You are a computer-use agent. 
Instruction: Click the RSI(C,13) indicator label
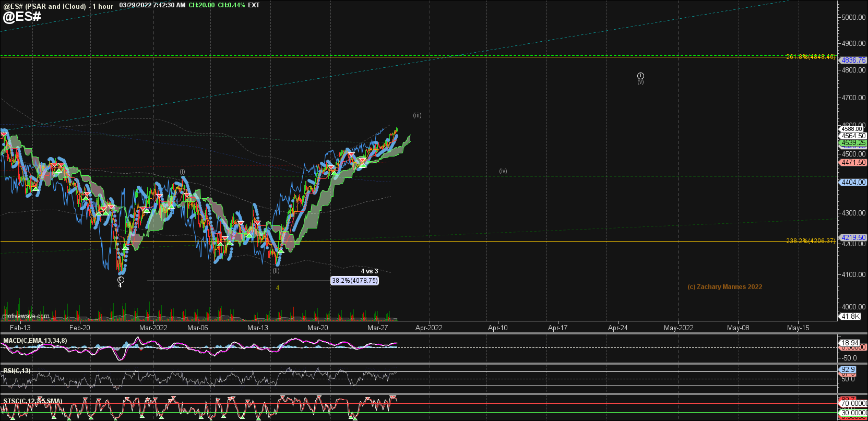coord(17,371)
